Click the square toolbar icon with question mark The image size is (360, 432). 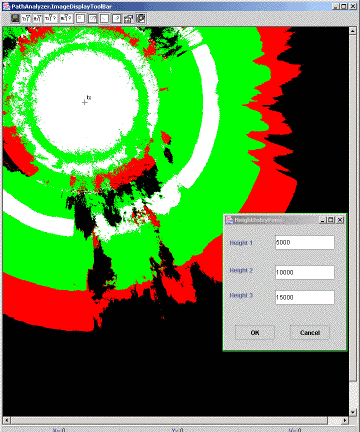93,18
